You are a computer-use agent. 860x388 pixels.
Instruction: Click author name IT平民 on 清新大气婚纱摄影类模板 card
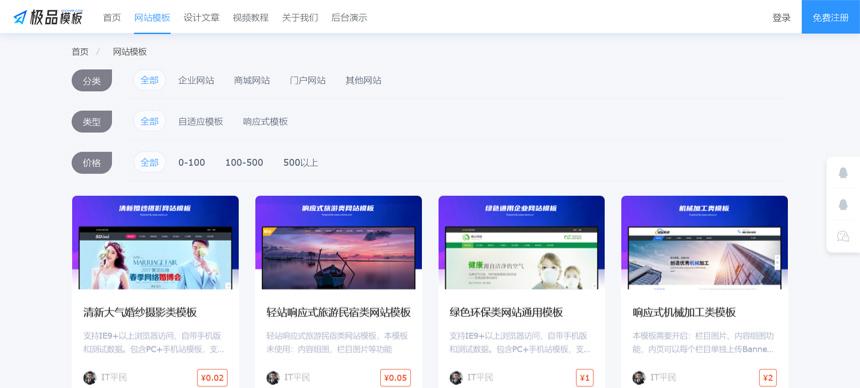pyautogui.click(x=114, y=378)
